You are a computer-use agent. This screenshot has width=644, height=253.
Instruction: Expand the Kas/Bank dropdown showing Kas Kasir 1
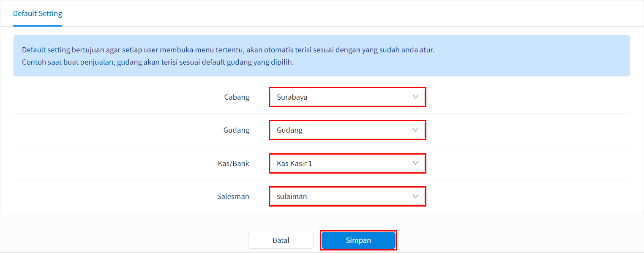(x=347, y=163)
